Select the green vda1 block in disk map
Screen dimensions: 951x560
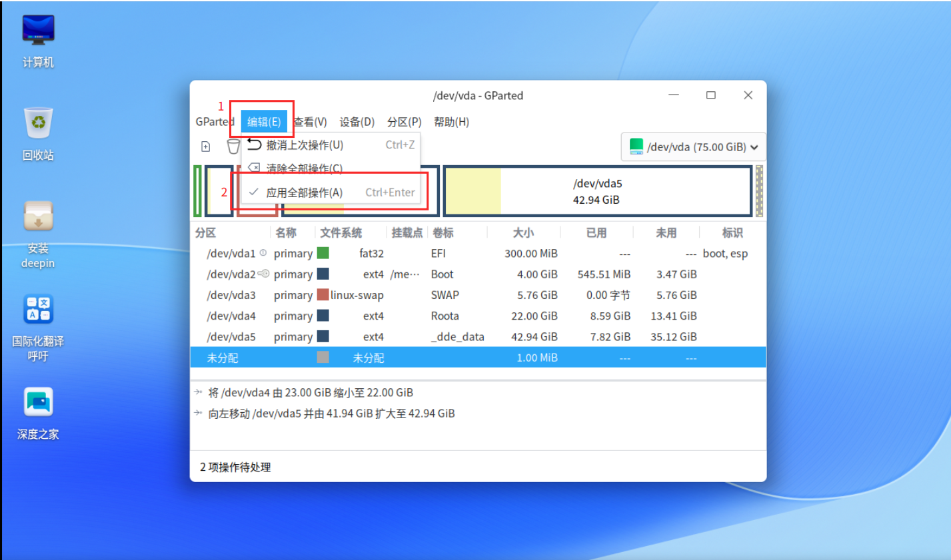(198, 191)
